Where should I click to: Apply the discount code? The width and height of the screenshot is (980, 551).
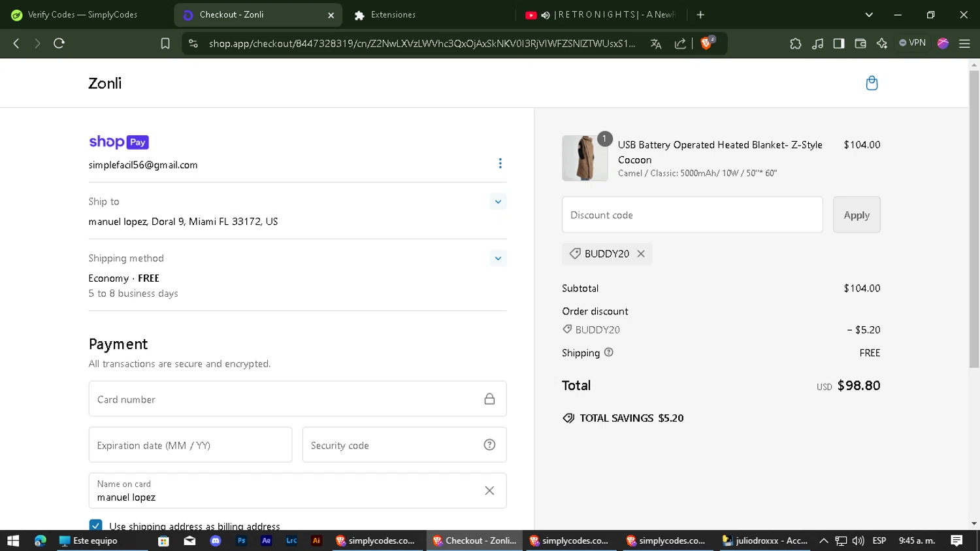coord(857,214)
